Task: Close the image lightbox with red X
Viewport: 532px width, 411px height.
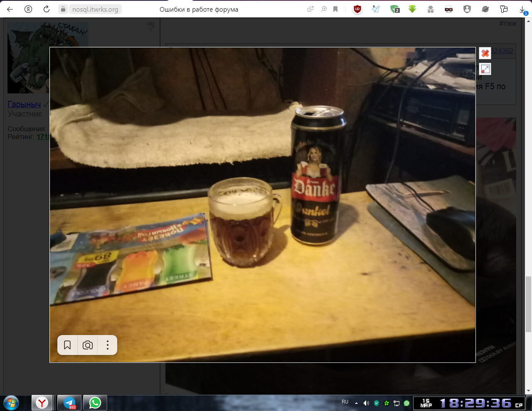Action: (x=485, y=53)
